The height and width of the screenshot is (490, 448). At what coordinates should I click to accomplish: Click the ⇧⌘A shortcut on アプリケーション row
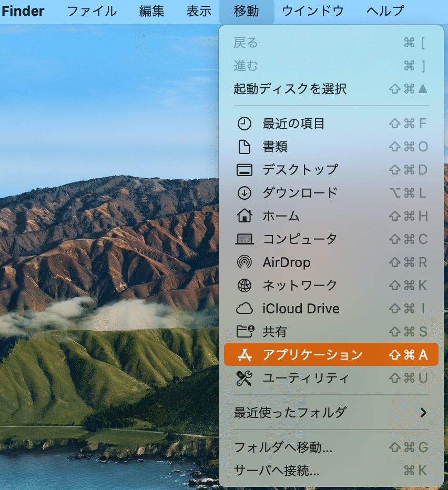click(x=408, y=355)
